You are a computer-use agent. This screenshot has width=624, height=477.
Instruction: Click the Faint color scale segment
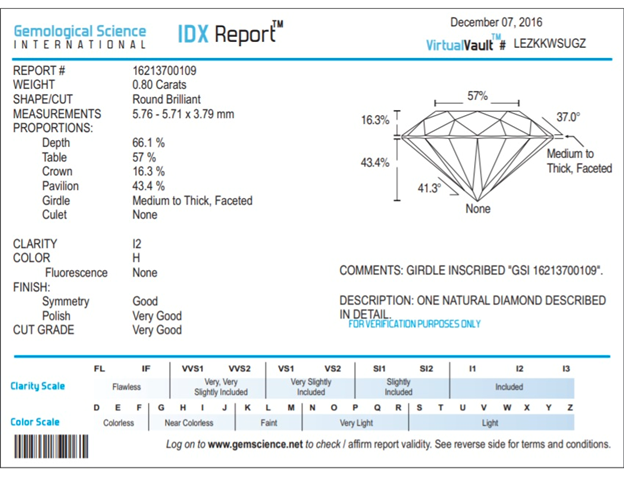point(269,423)
